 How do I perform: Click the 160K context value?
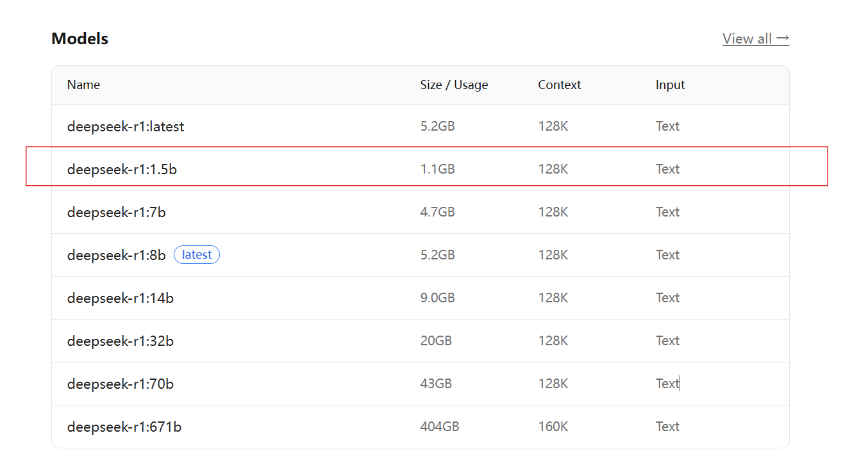tap(553, 427)
